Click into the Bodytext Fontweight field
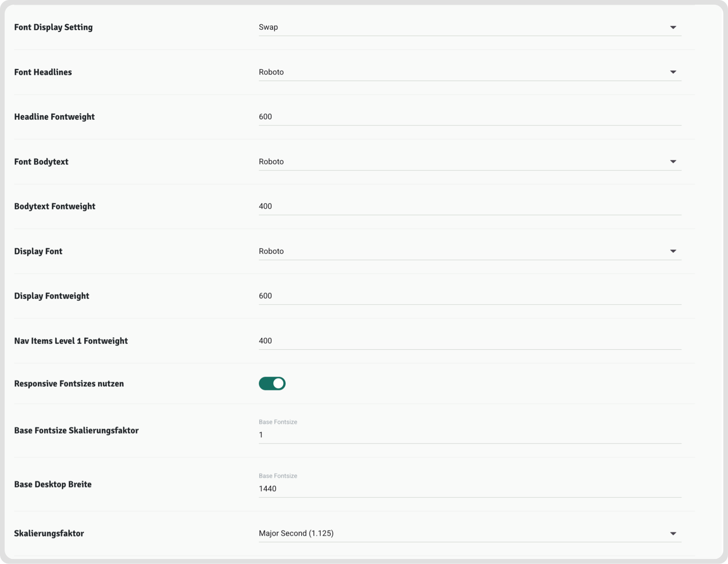728x564 pixels. coord(469,206)
